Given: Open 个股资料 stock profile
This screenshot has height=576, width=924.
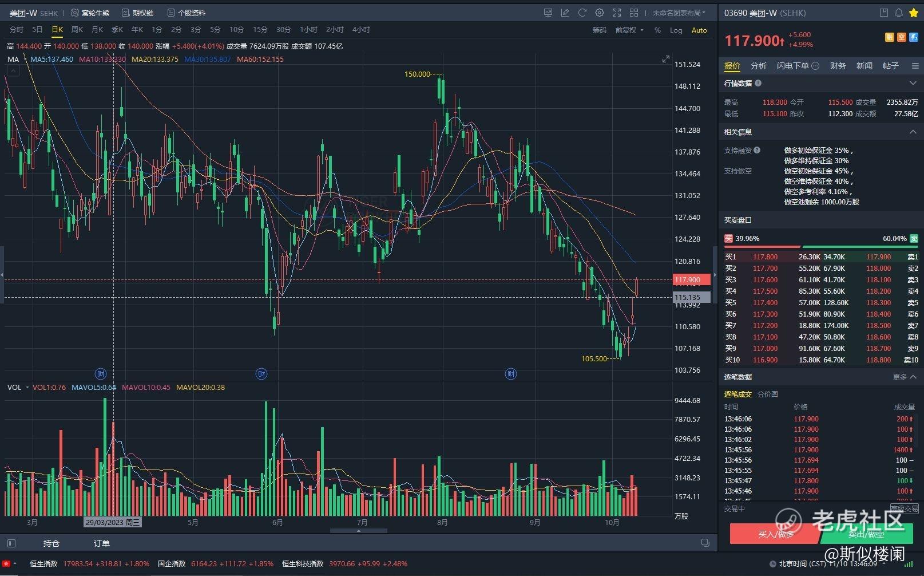Looking at the screenshot, I should coord(186,13).
